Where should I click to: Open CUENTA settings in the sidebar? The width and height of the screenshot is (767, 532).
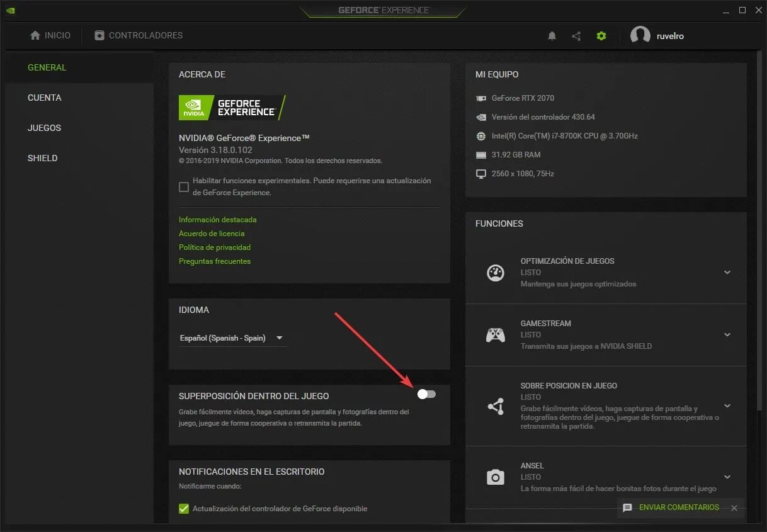[45, 98]
